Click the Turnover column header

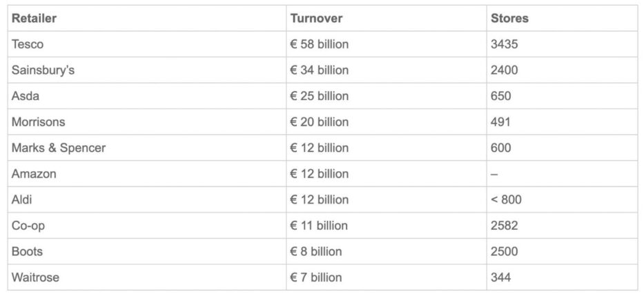pyautogui.click(x=316, y=19)
